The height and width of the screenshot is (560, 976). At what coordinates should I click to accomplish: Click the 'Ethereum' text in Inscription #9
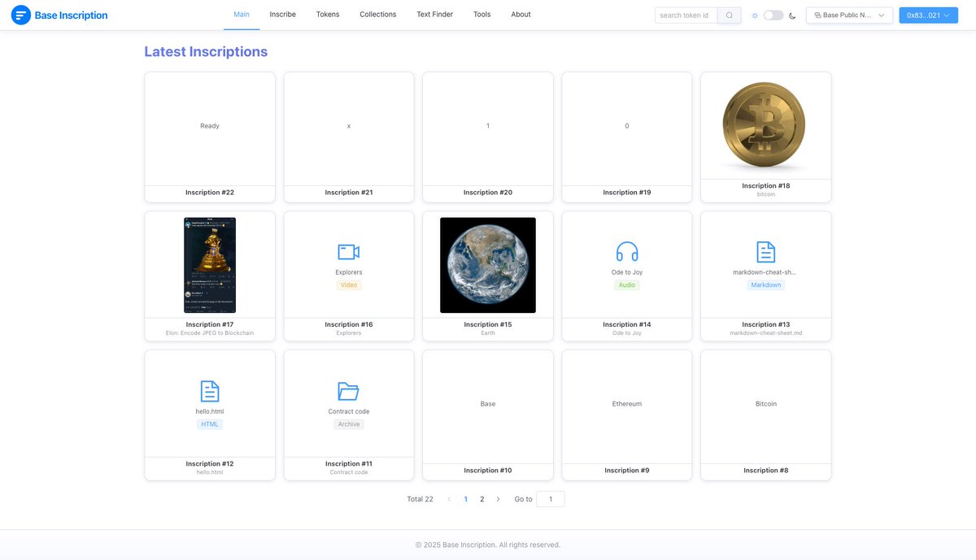[627, 404]
